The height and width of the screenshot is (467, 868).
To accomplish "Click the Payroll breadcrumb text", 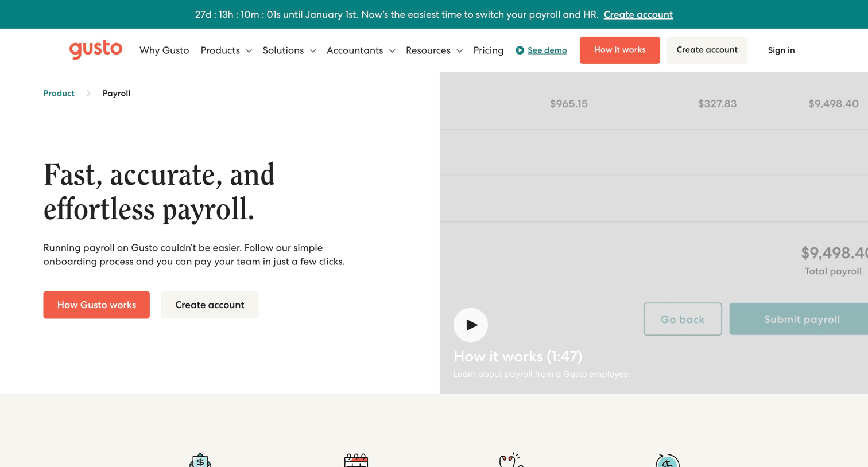I will pos(117,93).
